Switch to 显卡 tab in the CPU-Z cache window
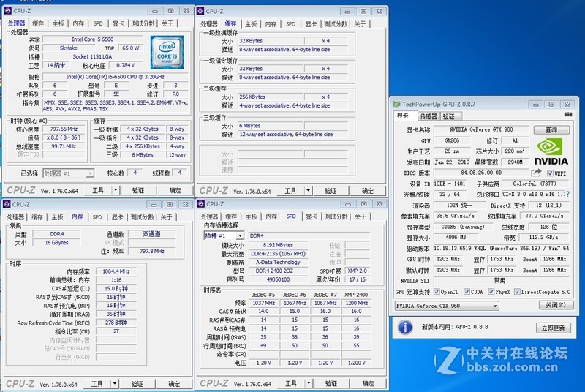 [311, 24]
